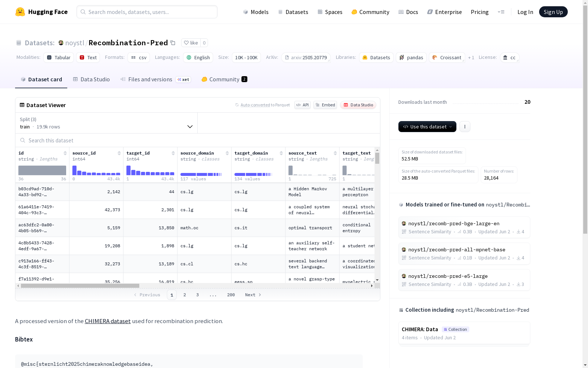Open the Pricing page
588x368 pixels.
(480, 12)
